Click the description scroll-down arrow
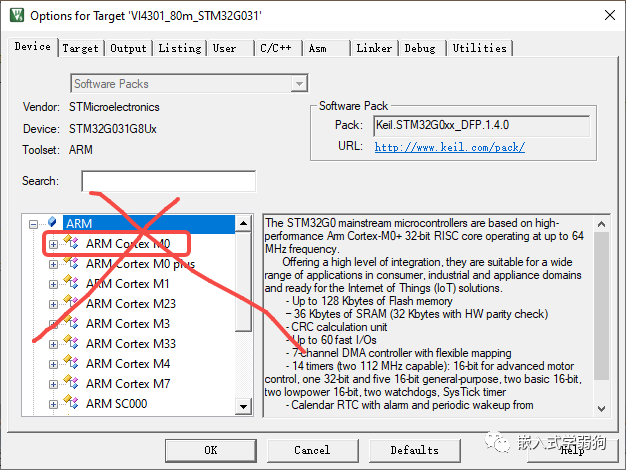Screen dimensions: 626x470 tap(601, 409)
